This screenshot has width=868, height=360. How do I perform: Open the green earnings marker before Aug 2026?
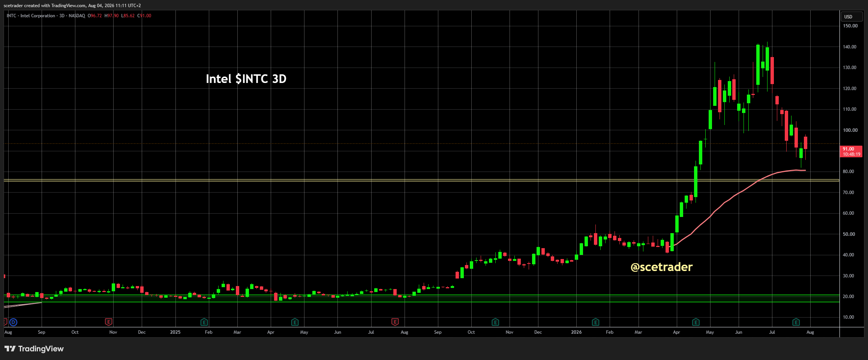(796, 322)
